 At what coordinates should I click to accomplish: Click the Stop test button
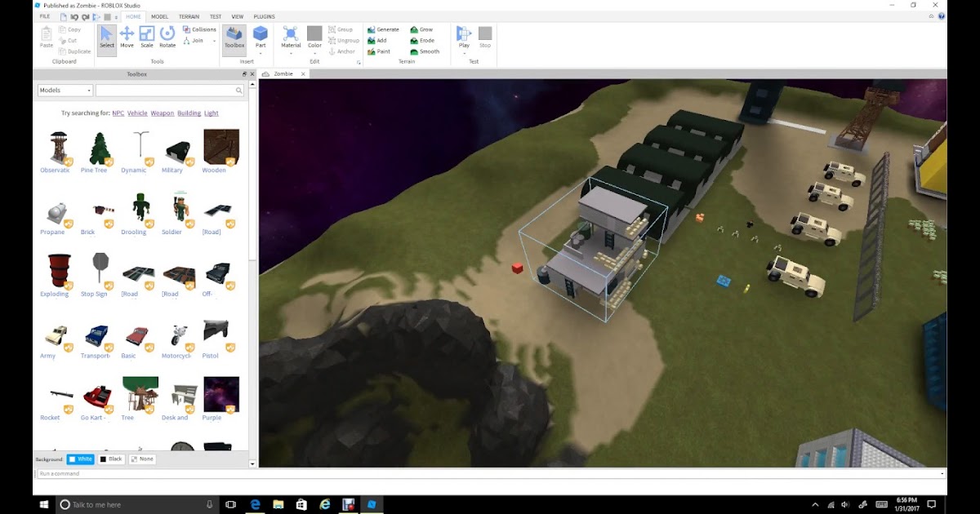coord(485,38)
